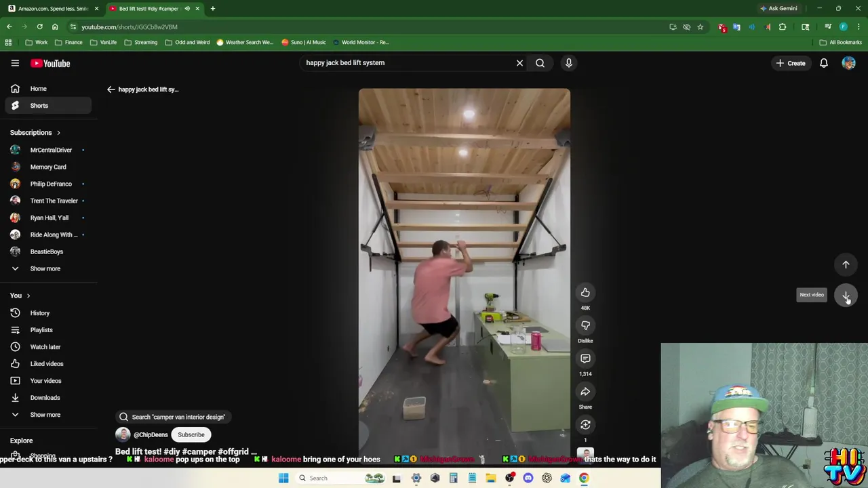Image resolution: width=868 pixels, height=488 pixels.
Task: Open Watch later in sidebar
Action: (47, 347)
